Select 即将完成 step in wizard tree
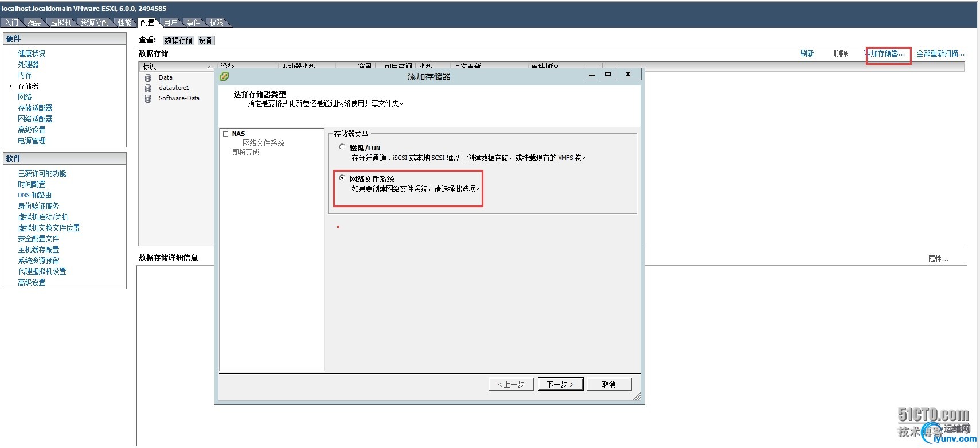The width and height of the screenshot is (980, 448). tap(246, 152)
